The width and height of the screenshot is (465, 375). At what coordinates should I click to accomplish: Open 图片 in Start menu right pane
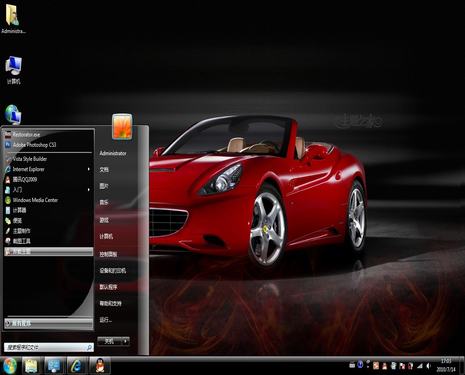pos(104,186)
